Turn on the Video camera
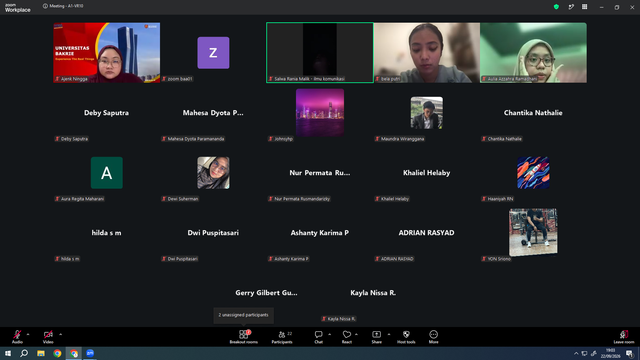640x360 pixels. click(48, 337)
